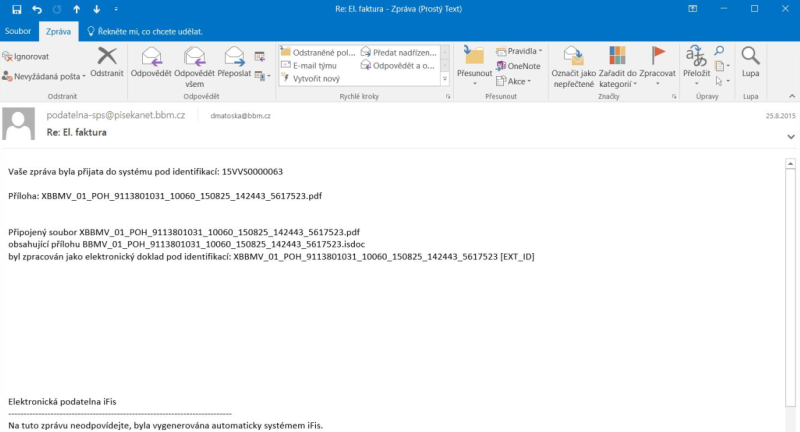Reply to all with Odpovědět všem

[x=194, y=67]
